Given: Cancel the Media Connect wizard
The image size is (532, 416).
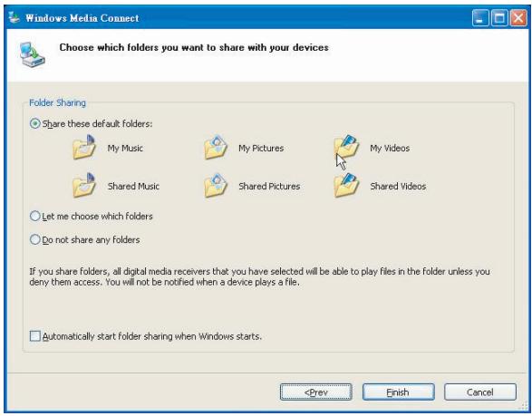Looking at the screenshot, I should coord(480,392).
